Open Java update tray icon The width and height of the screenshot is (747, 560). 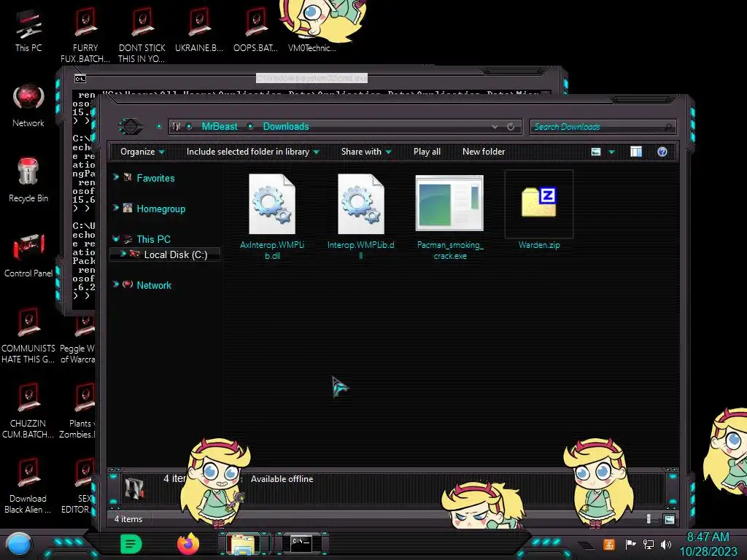(609, 544)
